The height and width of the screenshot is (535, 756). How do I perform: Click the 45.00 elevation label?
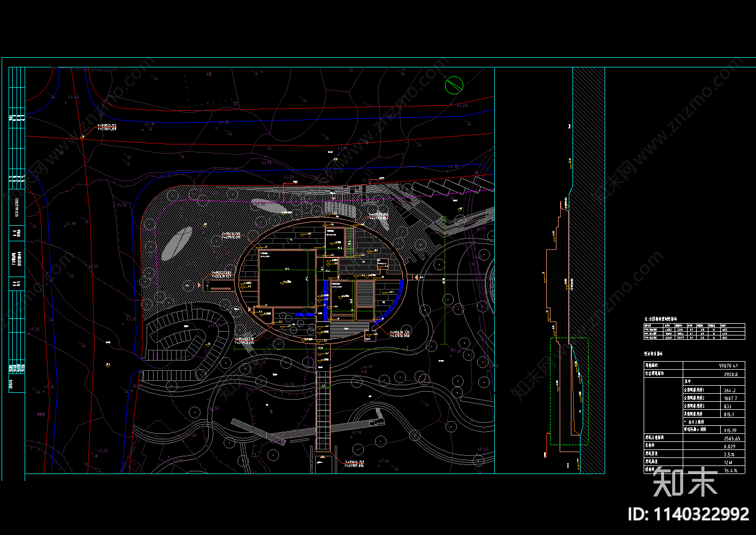[x=71, y=224]
